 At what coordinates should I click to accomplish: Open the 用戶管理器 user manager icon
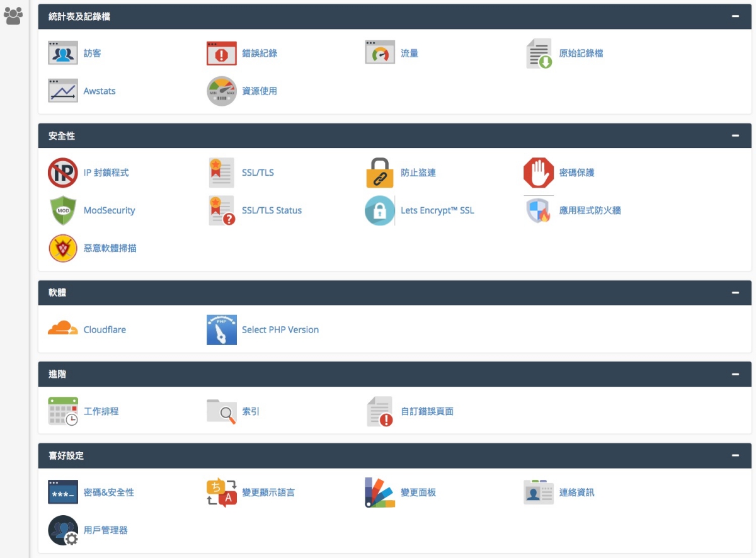click(x=63, y=530)
